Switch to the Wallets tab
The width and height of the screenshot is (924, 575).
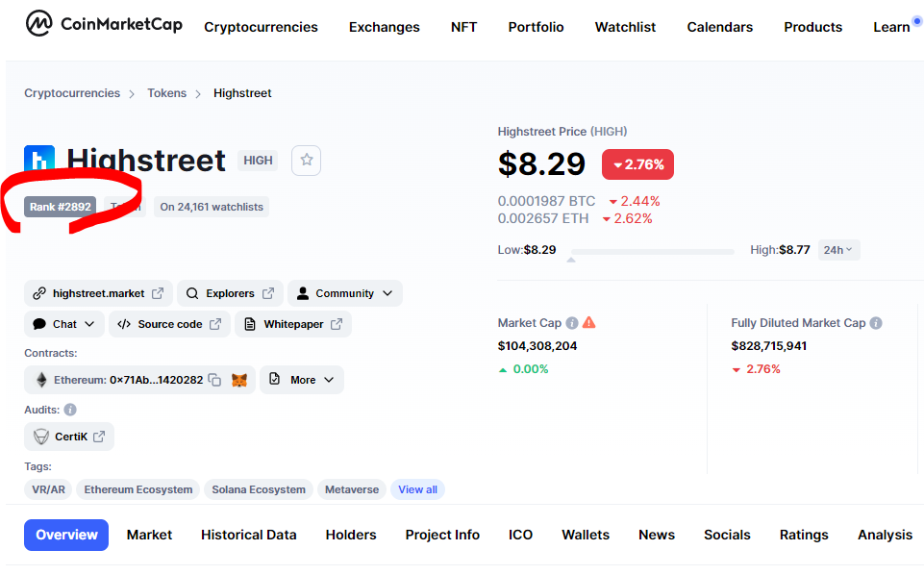click(586, 535)
